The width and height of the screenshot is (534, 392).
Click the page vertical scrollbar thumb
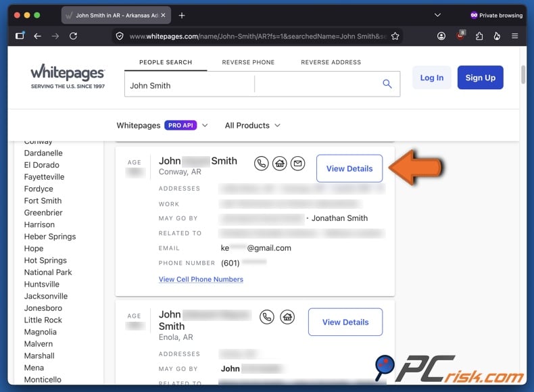[x=523, y=74]
